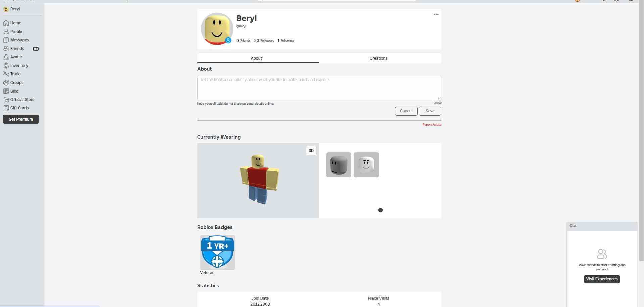Viewport: 644px width, 307px height.
Task: Open the Veteran badge thumbnail
Action: point(217,252)
